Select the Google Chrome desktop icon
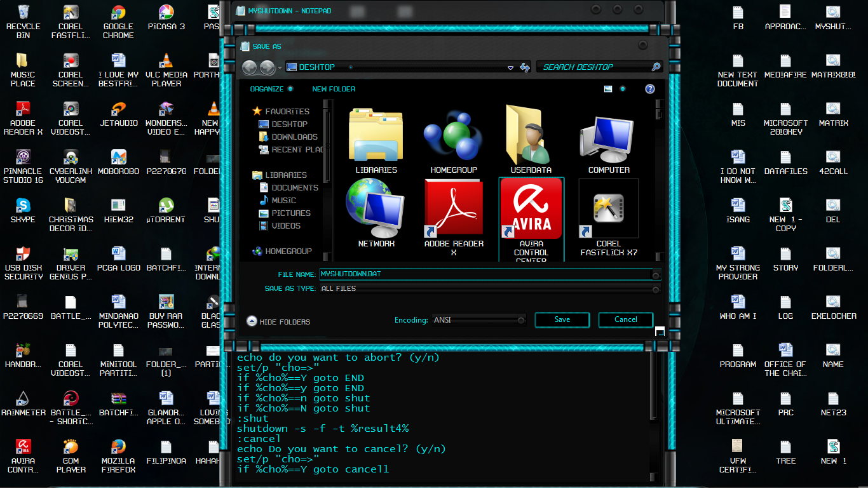Image resolution: width=868 pixels, height=489 pixels. pyautogui.click(x=118, y=22)
